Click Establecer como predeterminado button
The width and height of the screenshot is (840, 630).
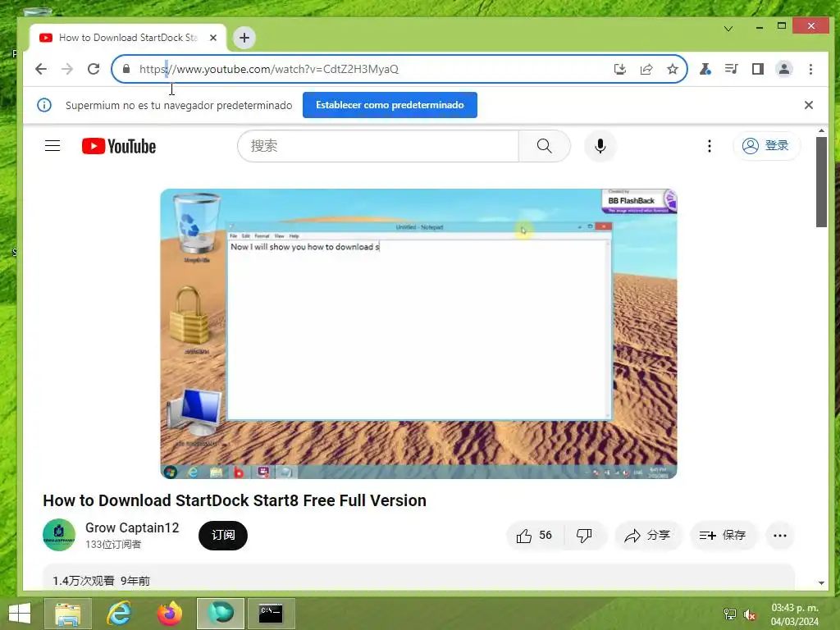pyautogui.click(x=390, y=105)
